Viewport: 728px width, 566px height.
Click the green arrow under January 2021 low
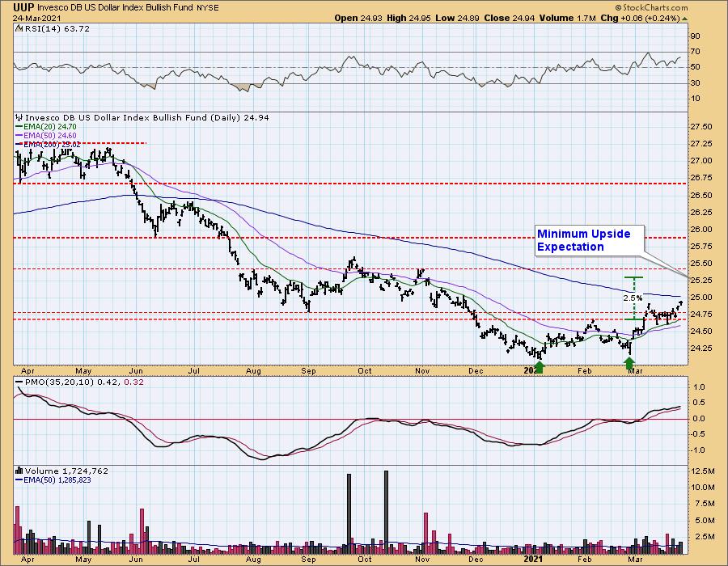[540, 366]
